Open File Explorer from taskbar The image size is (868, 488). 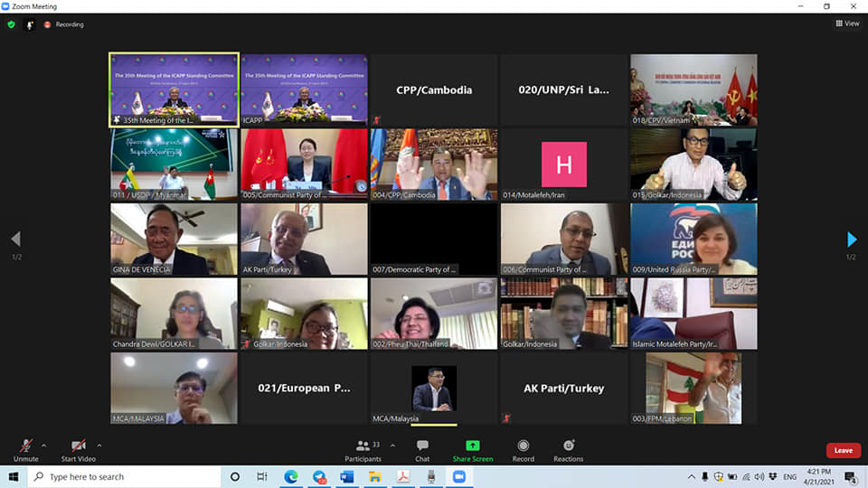(x=374, y=476)
